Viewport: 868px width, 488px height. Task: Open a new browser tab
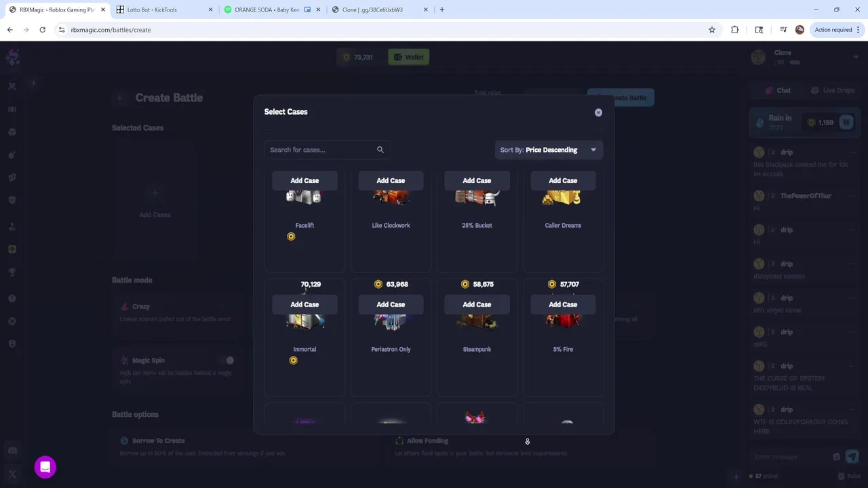tap(442, 9)
